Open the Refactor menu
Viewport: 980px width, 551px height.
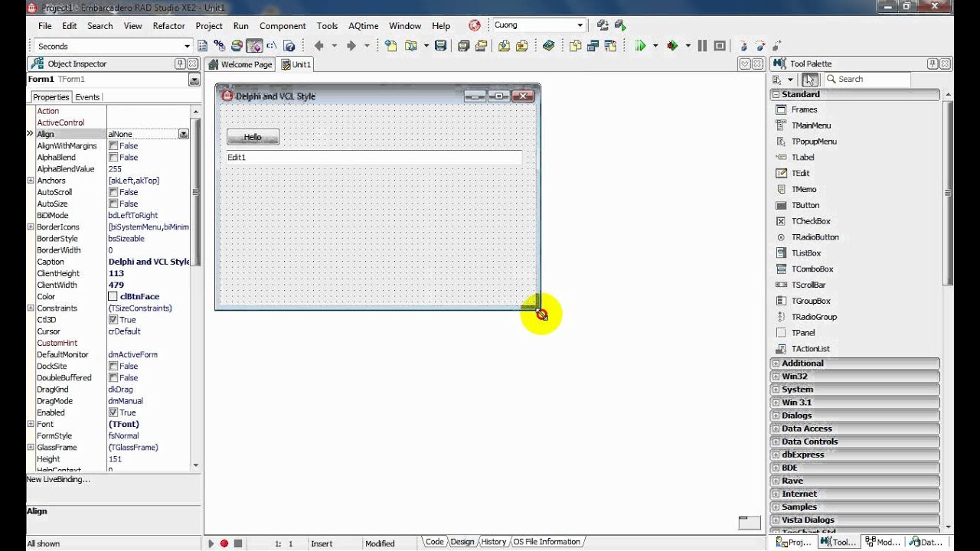(168, 25)
